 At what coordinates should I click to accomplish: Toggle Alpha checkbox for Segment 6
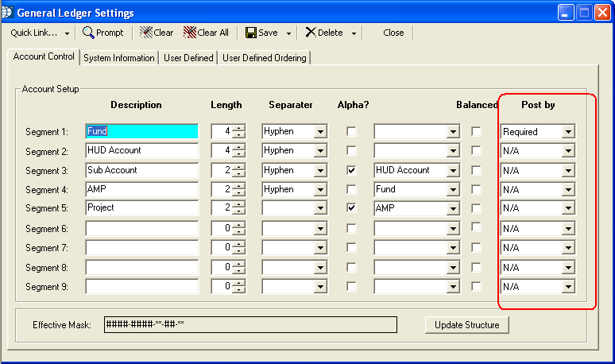pyautogui.click(x=351, y=228)
